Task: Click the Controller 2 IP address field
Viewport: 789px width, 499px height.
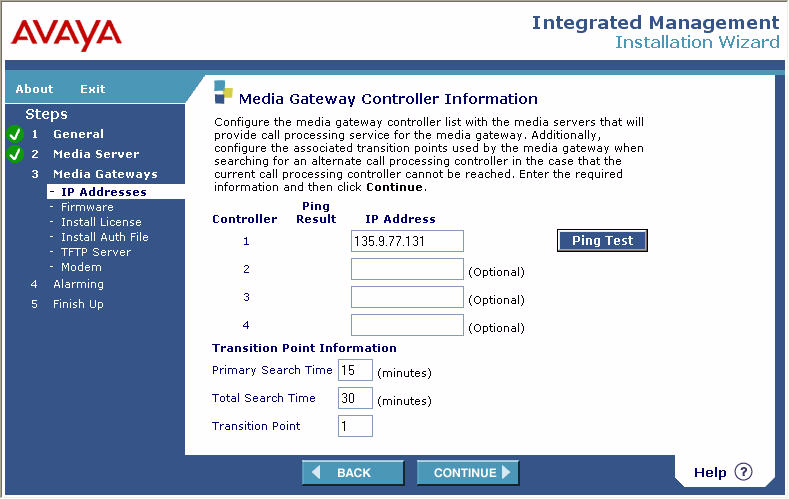Action: click(407, 269)
